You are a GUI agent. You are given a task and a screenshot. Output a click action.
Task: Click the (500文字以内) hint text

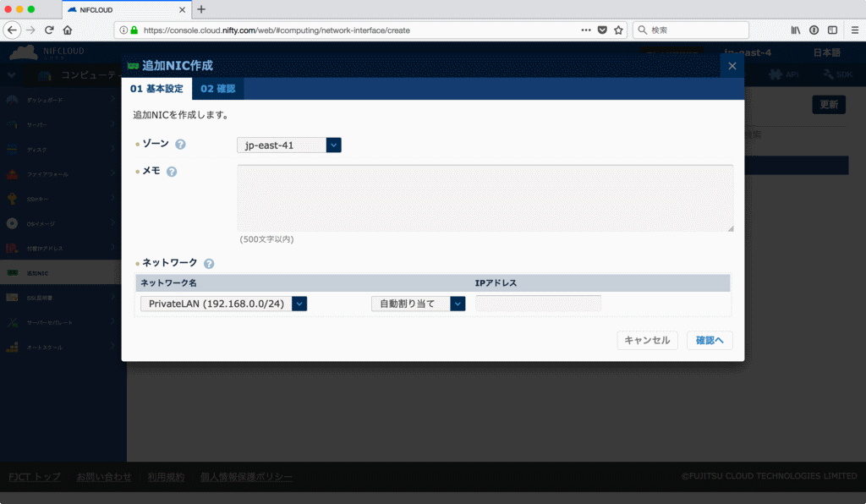point(266,239)
